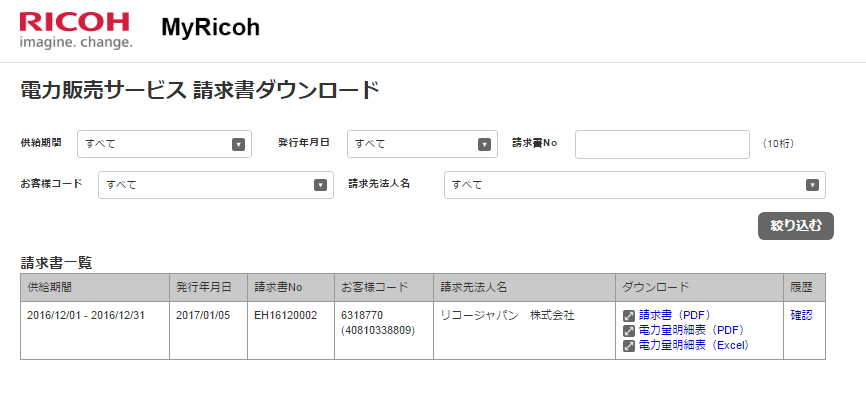Screen dimensions: 866x402
Task: Open the 電力量明細表（PDF） link
Action: point(691,330)
